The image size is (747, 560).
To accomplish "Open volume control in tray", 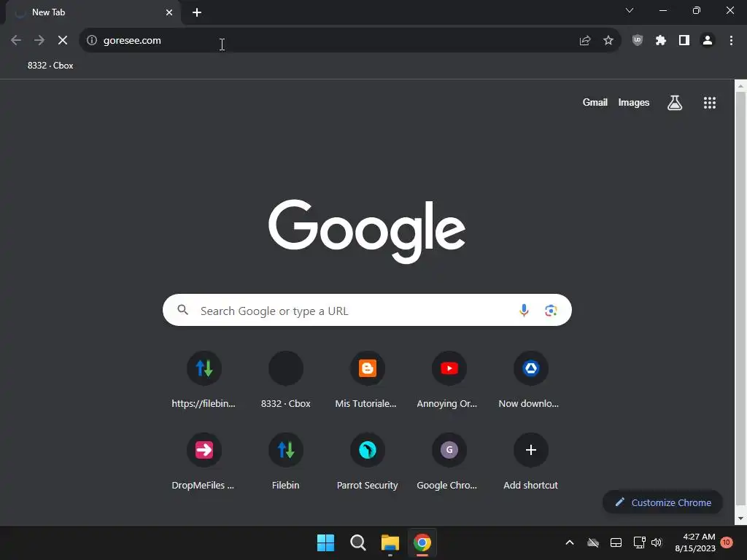I will point(657,542).
